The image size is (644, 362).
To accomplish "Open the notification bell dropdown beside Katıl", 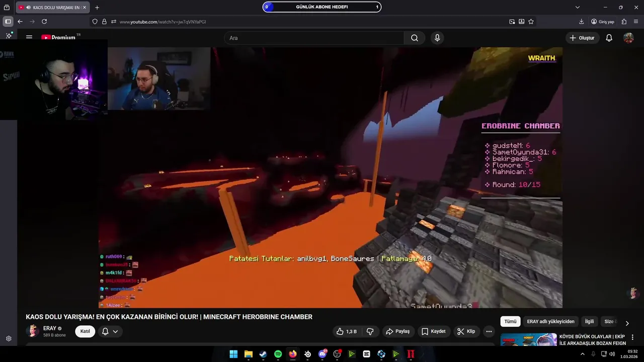I will pos(110,331).
